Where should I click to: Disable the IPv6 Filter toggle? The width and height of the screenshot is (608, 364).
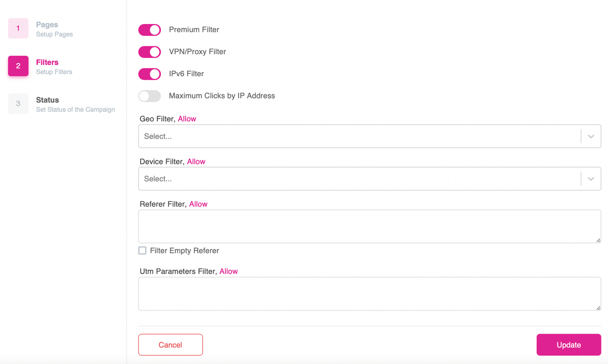[150, 74]
